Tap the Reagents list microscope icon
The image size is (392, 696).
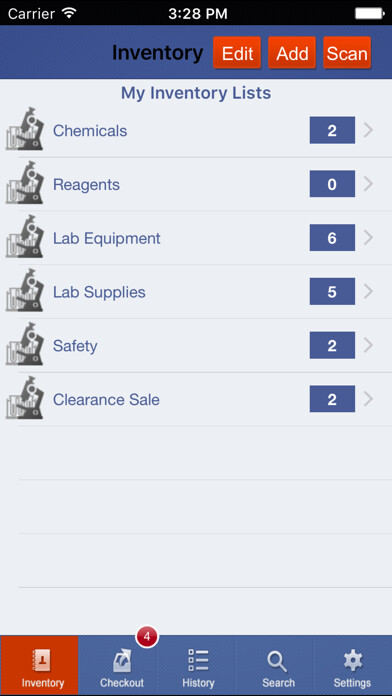[x=25, y=183]
